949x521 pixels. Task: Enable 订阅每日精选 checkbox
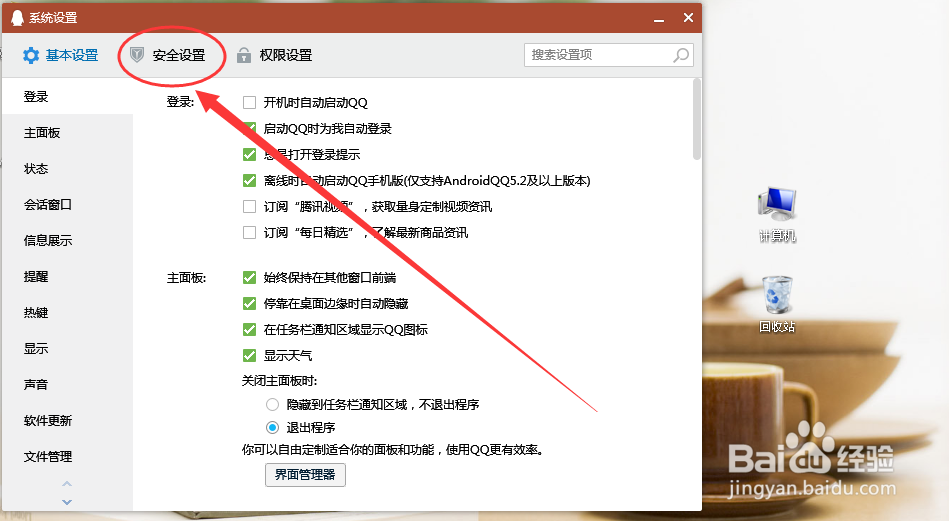[249, 232]
